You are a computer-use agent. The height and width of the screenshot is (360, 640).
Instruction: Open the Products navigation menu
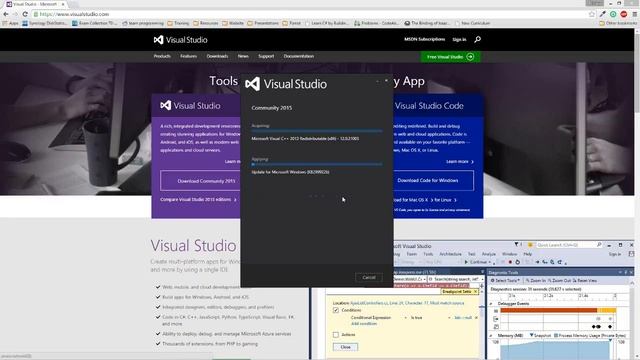coord(162,56)
